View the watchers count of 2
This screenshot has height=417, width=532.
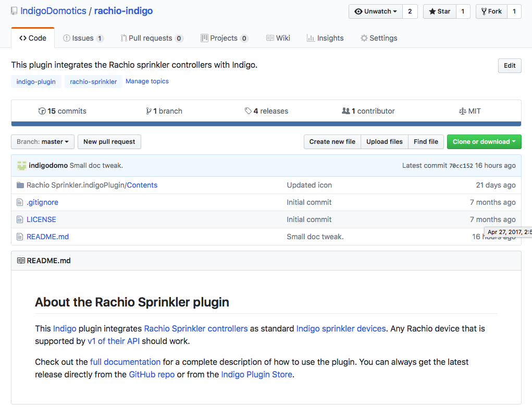point(410,11)
